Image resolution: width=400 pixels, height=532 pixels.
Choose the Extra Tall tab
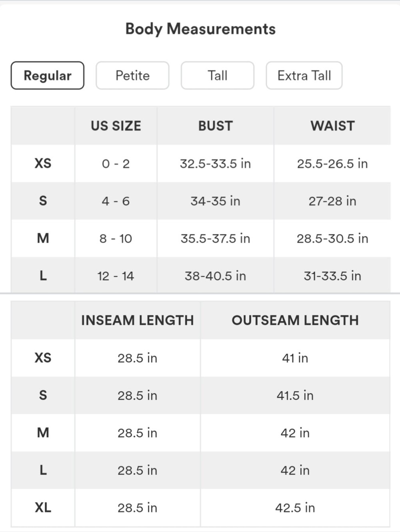pos(304,75)
